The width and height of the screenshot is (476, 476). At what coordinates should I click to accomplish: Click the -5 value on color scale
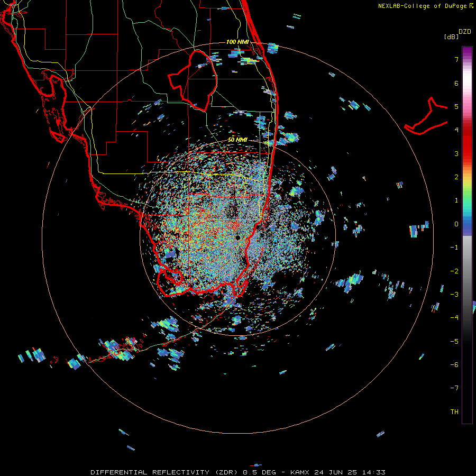(x=454, y=342)
